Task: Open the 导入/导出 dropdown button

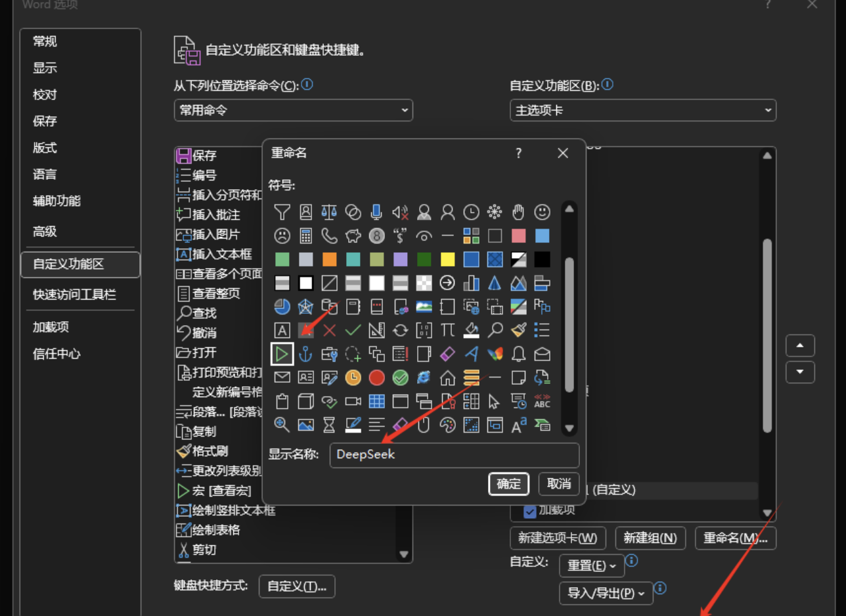Action: [x=606, y=593]
